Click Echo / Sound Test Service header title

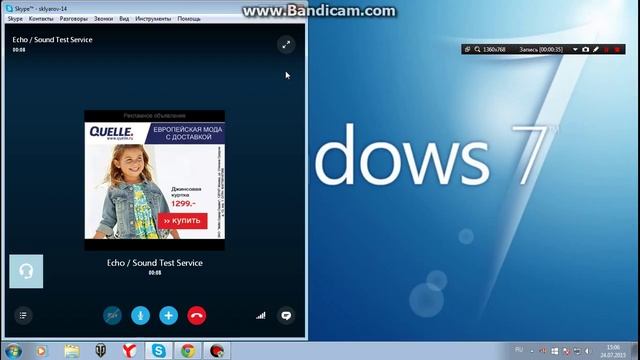coord(52,40)
